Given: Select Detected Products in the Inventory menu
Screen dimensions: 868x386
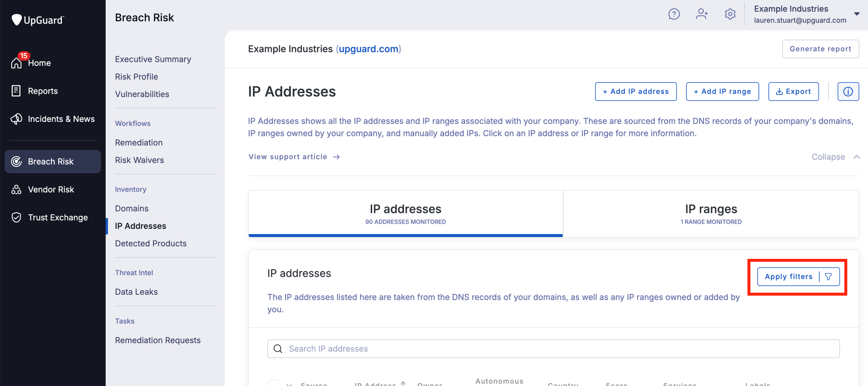Looking at the screenshot, I should click(x=151, y=243).
